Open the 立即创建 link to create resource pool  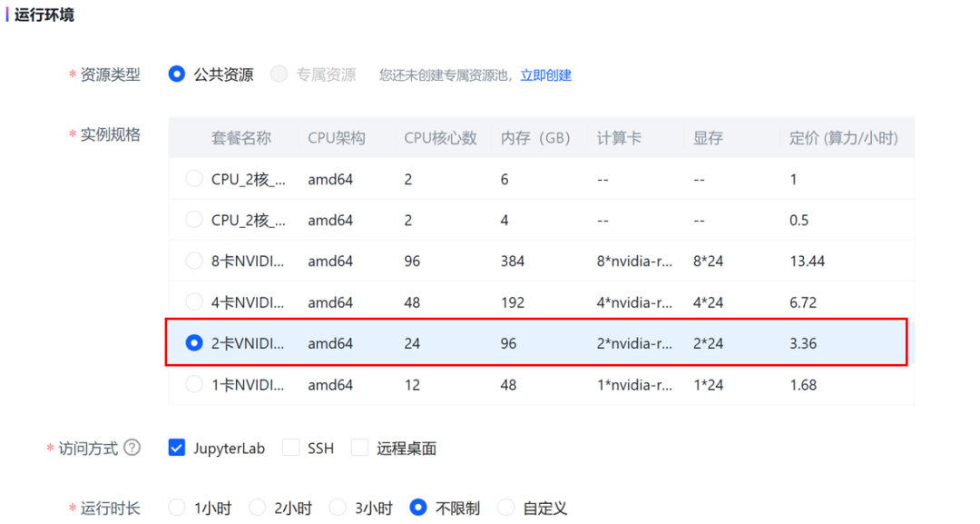pyautogui.click(x=545, y=75)
